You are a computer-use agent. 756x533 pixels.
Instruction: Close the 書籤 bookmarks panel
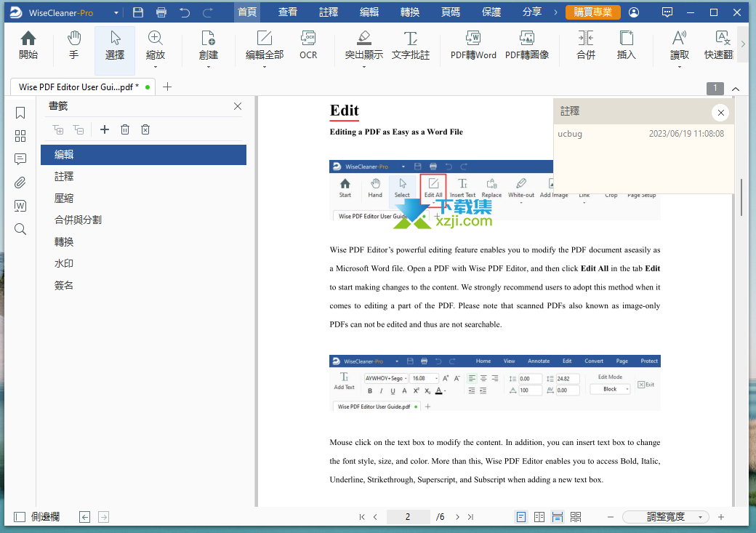click(x=238, y=106)
